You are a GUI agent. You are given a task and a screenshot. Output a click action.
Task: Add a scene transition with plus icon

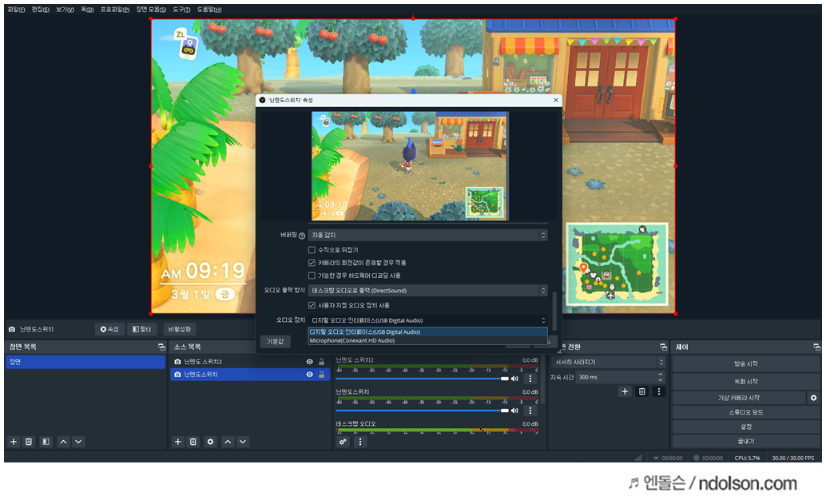tap(625, 391)
